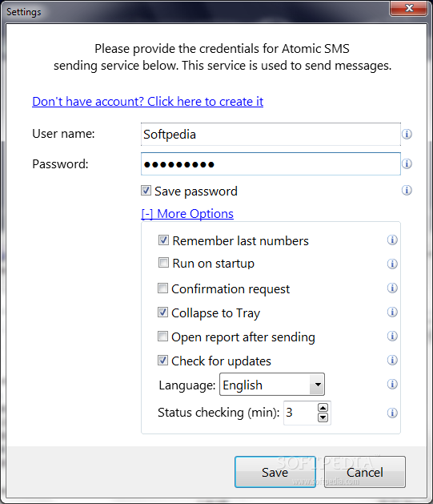Open info icon for Status checking
433x504 pixels.
tap(392, 413)
